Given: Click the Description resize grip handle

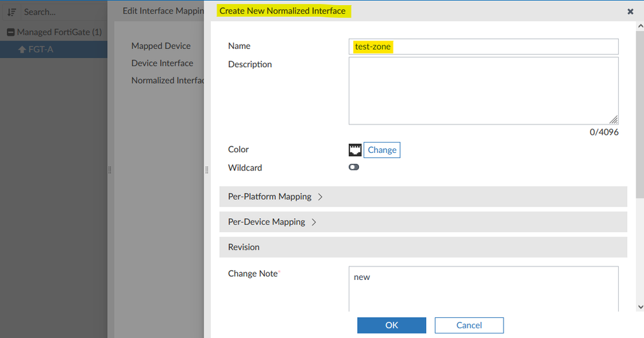Looking at the screenshot, I should pos(614,119).
